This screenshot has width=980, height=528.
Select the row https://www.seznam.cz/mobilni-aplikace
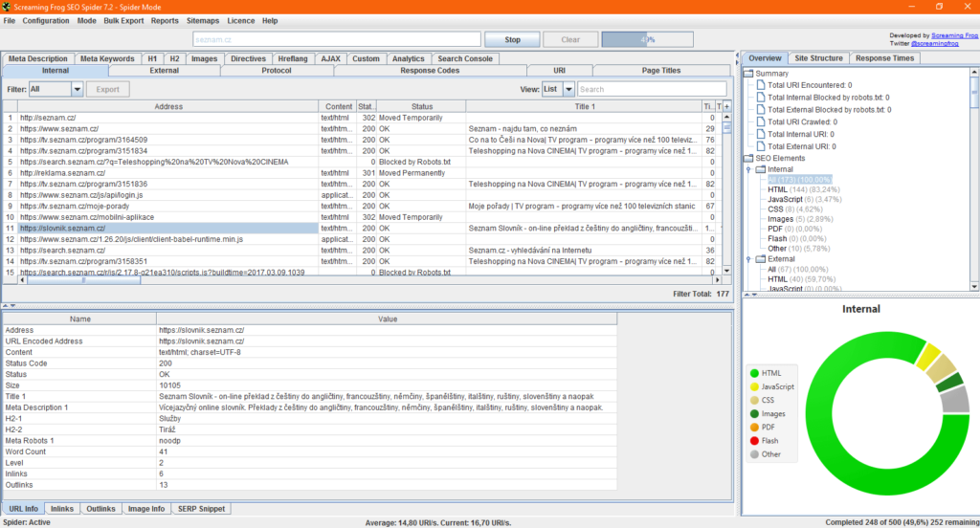(x=362, y=217)
